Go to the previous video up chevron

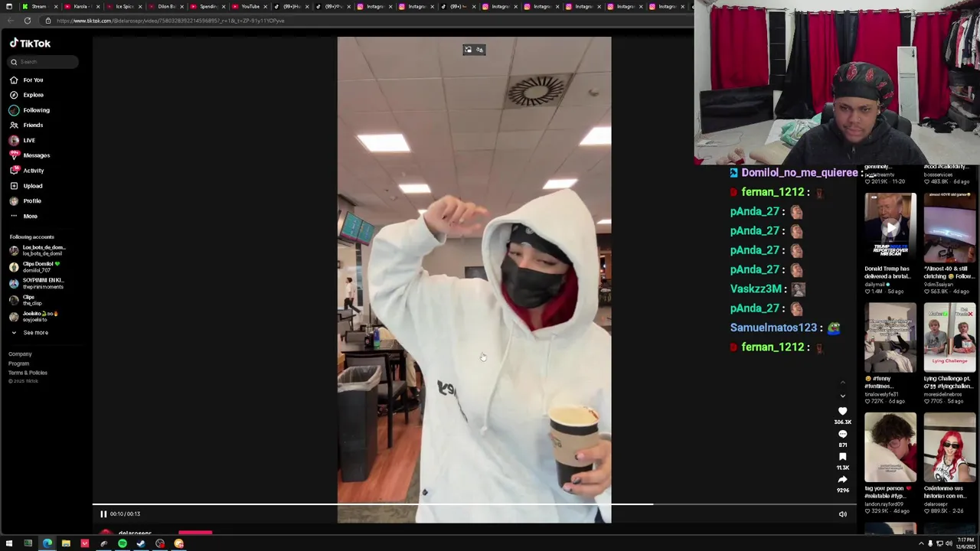pos(842,383)
